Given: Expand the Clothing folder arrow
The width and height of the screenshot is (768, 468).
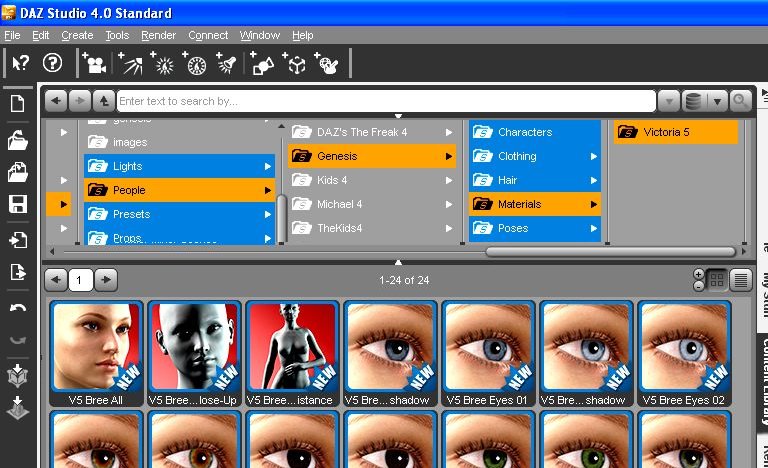Looking at the screenshot, I should pyautogui.click(x=594, y=156).
